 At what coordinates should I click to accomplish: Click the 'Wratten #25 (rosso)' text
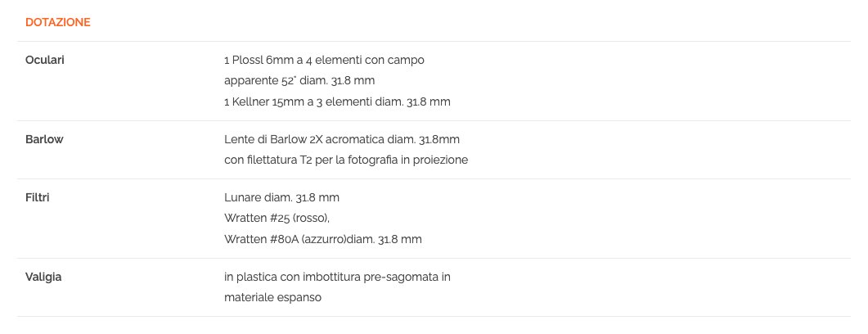point(277,219)
